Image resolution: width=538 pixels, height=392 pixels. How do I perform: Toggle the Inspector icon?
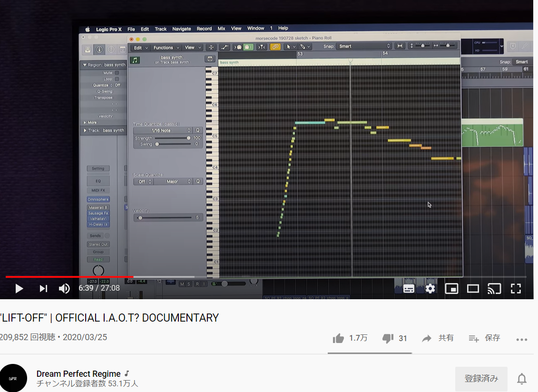(x=99, y=50)
